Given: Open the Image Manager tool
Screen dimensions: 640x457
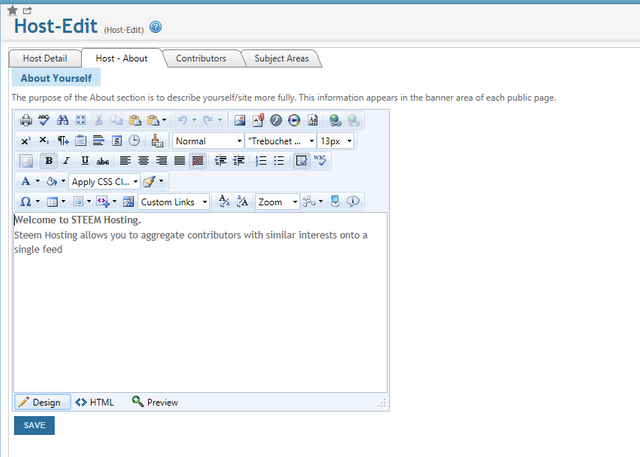Looking at the screenshot, I should coord(240,120).
